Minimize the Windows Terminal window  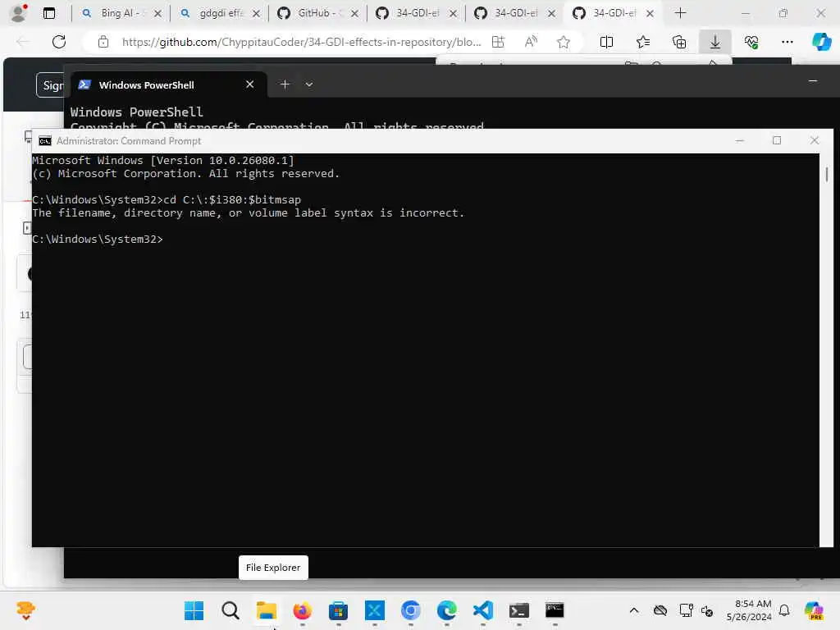tap(813, 81)
